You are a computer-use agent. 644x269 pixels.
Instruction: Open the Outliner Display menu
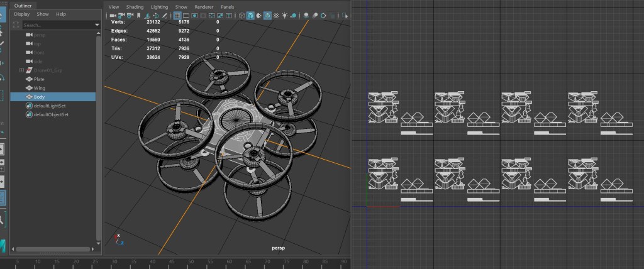click(x=21, y=14)
